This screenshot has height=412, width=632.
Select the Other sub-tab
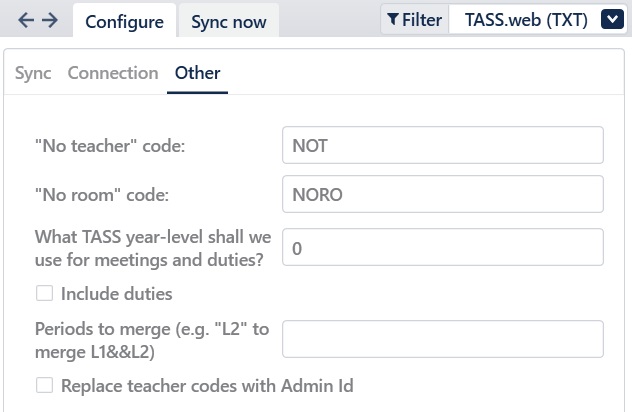[197, 73]
